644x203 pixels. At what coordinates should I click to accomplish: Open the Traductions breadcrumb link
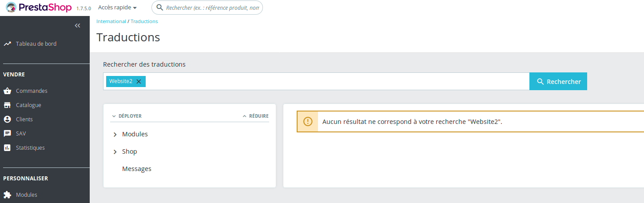click(144, 21)
